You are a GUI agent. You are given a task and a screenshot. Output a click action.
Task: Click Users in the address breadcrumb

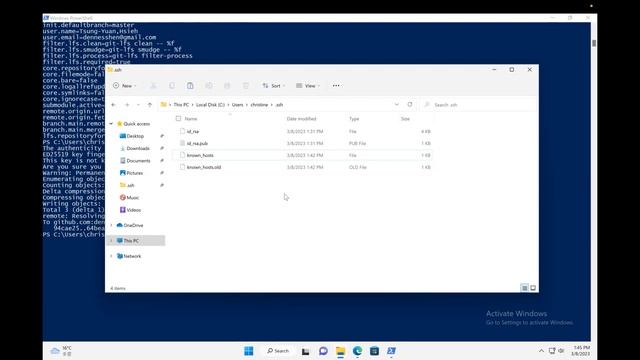[x=237, y=105]
